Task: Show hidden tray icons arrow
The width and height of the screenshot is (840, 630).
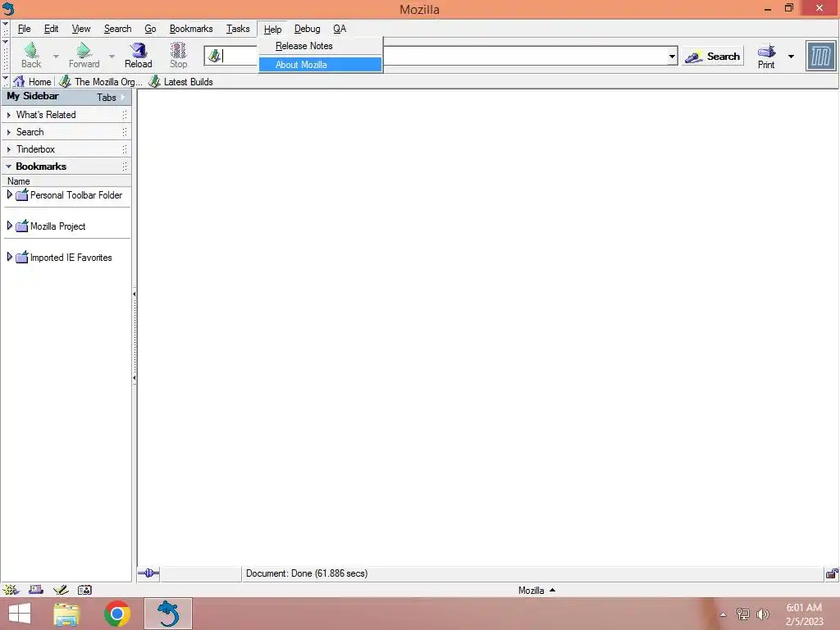Action: click(723, 614)
